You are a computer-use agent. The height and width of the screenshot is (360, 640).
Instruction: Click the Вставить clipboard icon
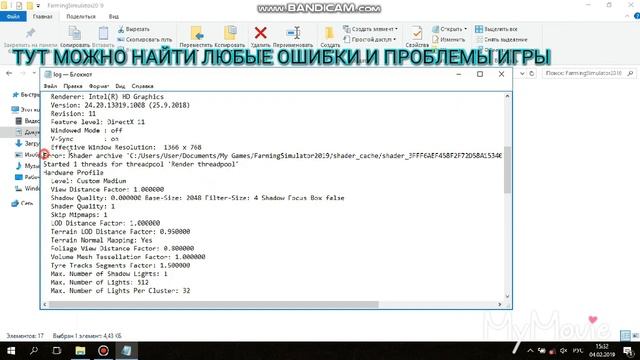103,33
